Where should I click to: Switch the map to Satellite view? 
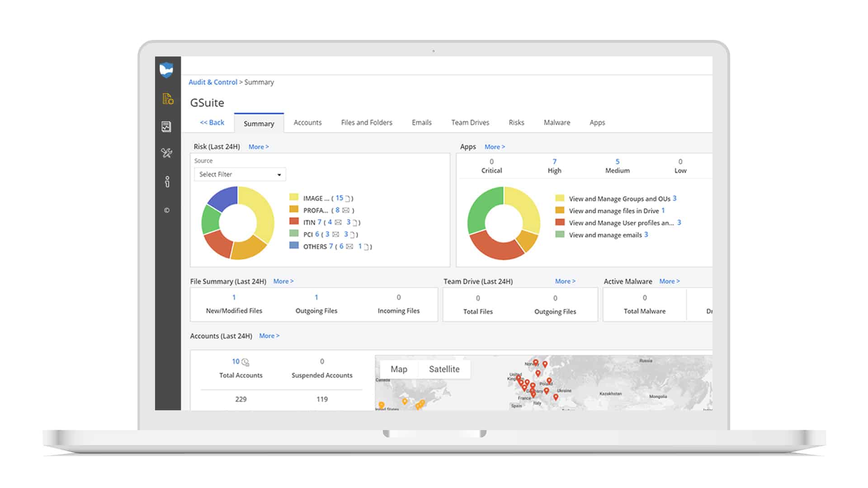coord(444,369)
